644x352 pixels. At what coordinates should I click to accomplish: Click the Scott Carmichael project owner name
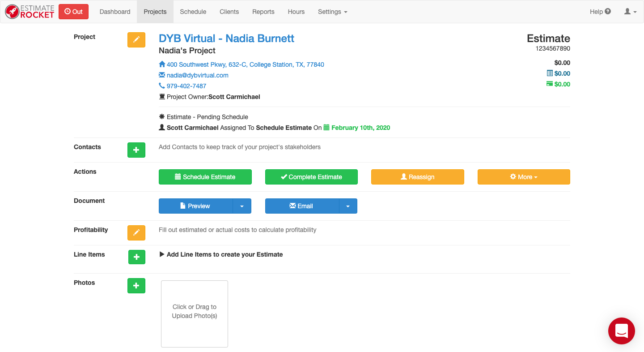point(234,97)
